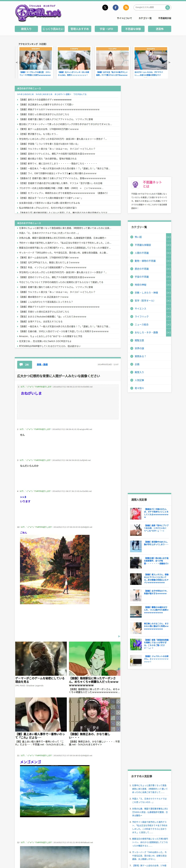Viewport: 186px width, 868px height.
Task: Click chevron icon beside 質問ある？
Action: 132,356
